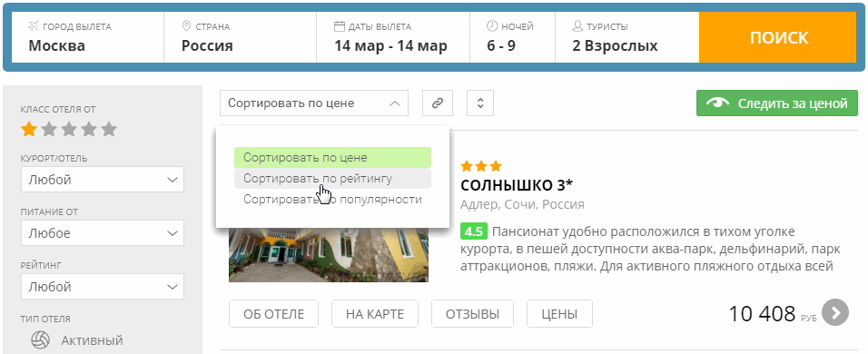Choose Сортировать по рейтингу option

click(332, 179)
